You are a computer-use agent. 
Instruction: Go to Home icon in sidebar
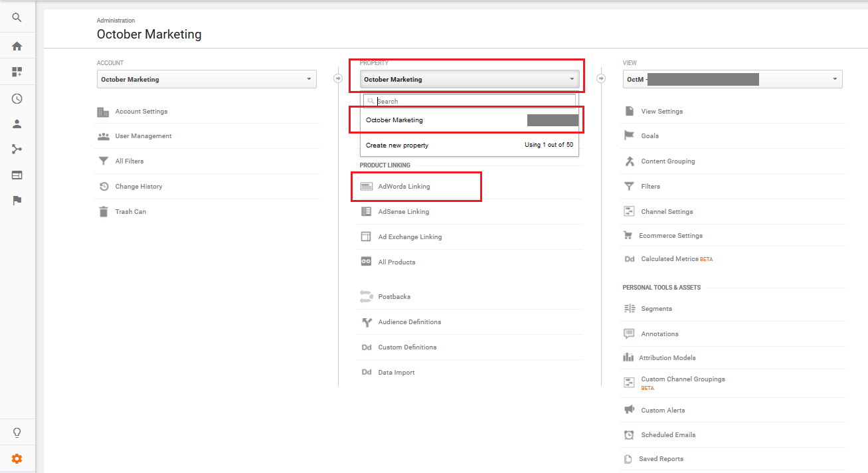point(17,46)
